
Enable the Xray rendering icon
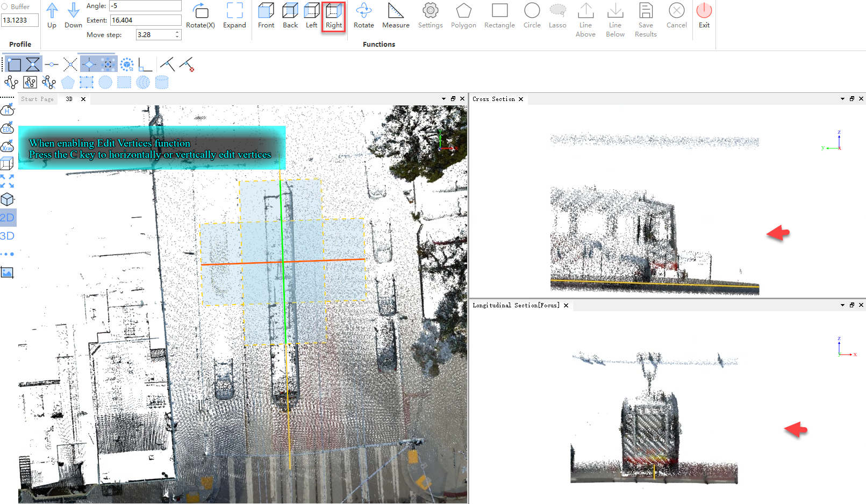(8, 146)
